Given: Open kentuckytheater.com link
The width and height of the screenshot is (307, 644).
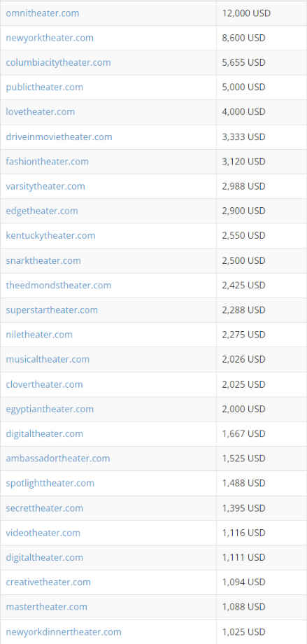Looking at the screenshot, I should point(50,235).
